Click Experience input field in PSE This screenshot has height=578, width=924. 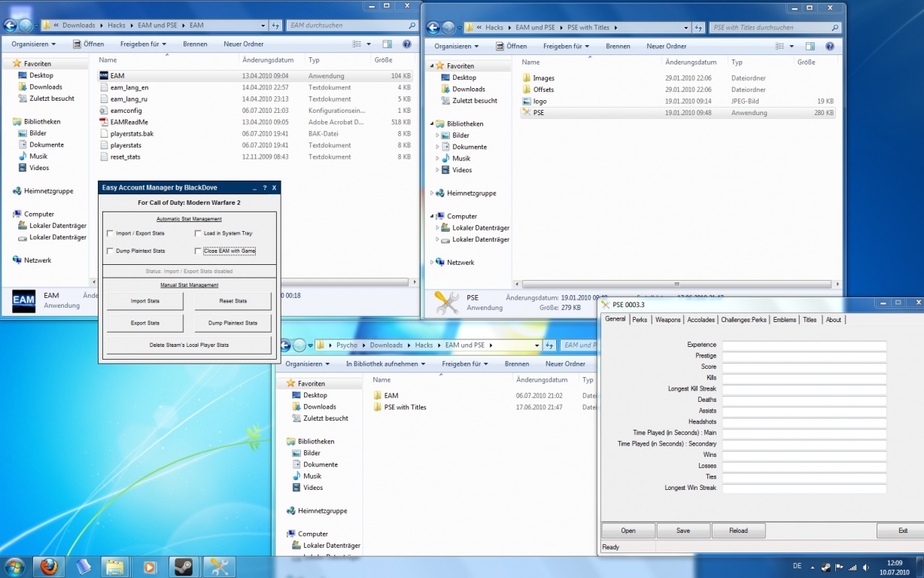pos(804,345)
